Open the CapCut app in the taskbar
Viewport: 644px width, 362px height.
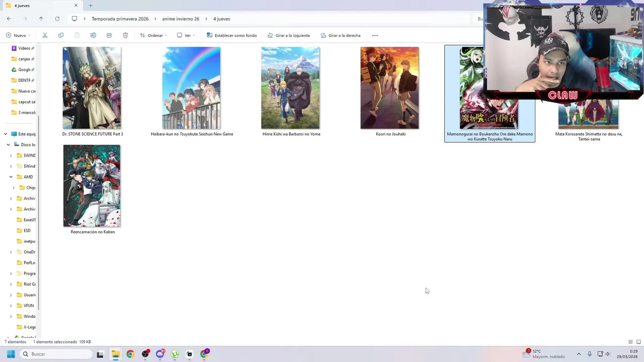tap(190, 354)
